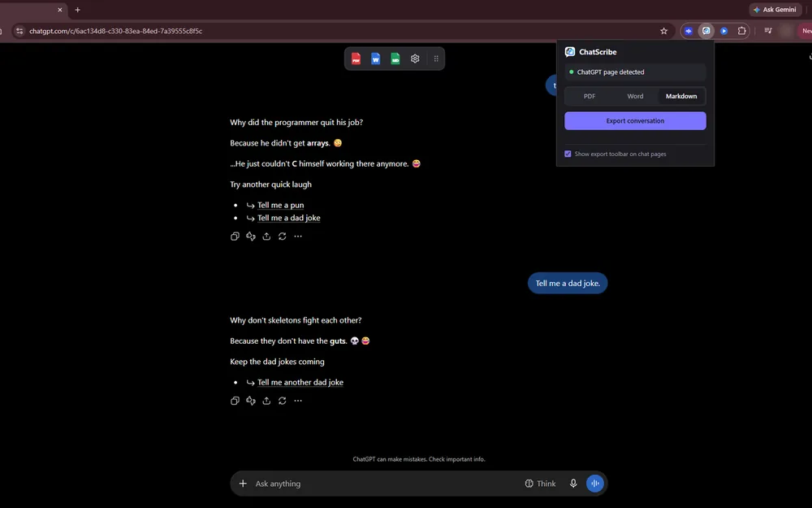Click the Export conversation button

636,121
